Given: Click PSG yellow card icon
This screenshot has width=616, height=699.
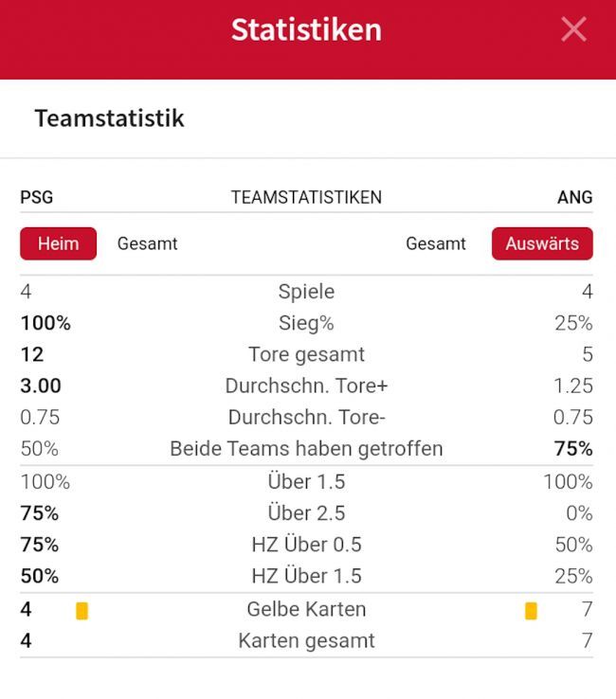Looking at the screenshot, I should (82, 611).
